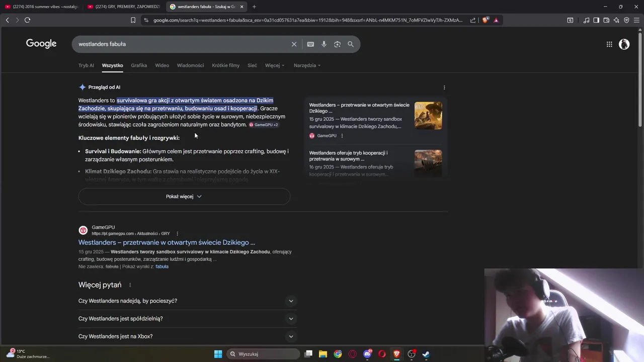Screen dimensions: 644x362
Task: Select the Wszystko results tab
Action: (112, 65)
